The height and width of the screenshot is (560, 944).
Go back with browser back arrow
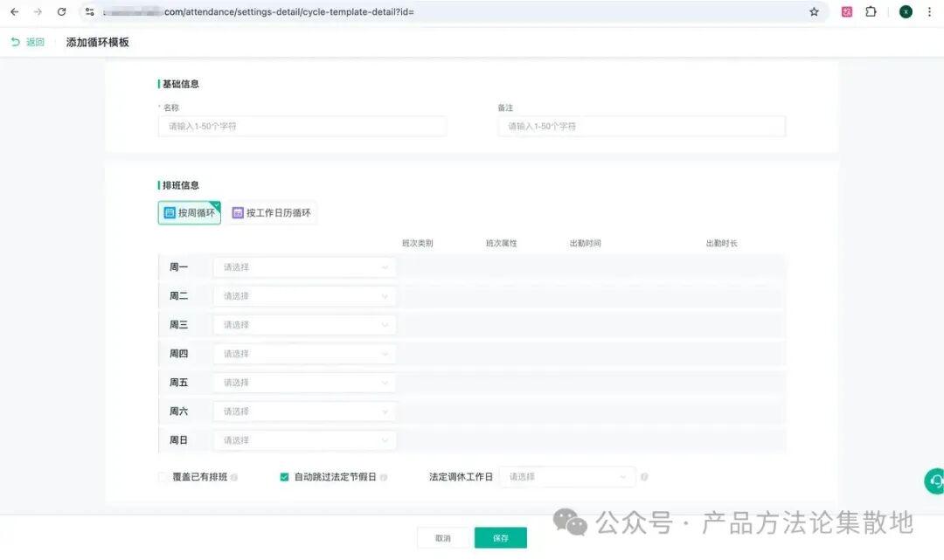[x=15, y=12]
